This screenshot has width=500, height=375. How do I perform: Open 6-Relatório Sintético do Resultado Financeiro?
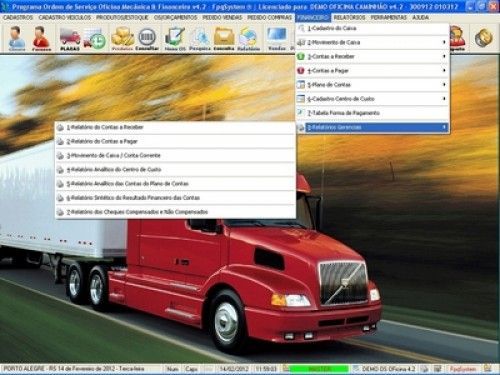coord(175,198)
